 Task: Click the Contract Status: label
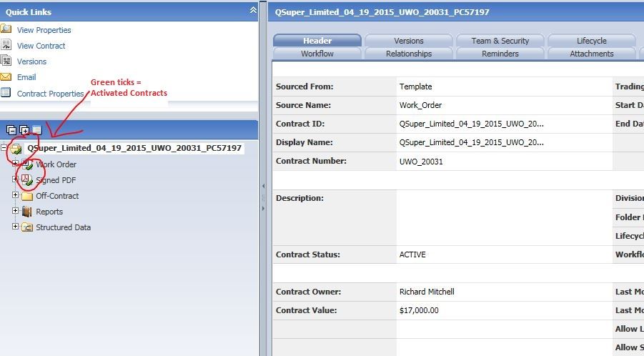click(x=308, y=254)
